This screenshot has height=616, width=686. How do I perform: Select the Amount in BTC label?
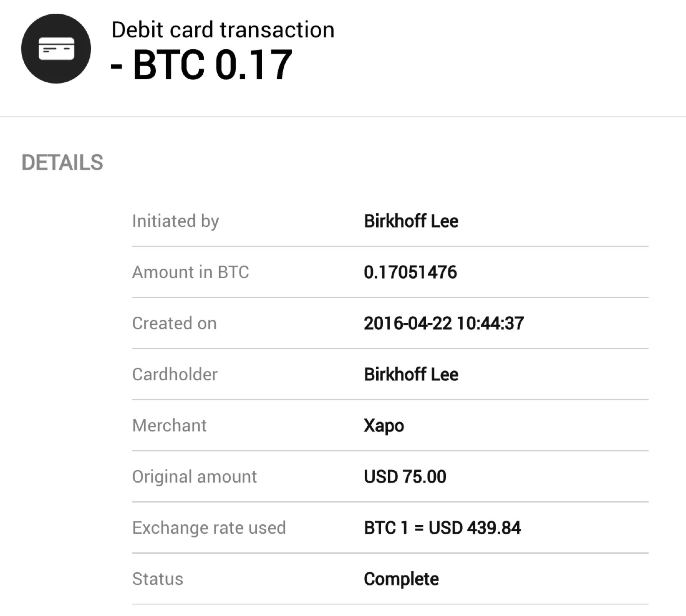191,272
